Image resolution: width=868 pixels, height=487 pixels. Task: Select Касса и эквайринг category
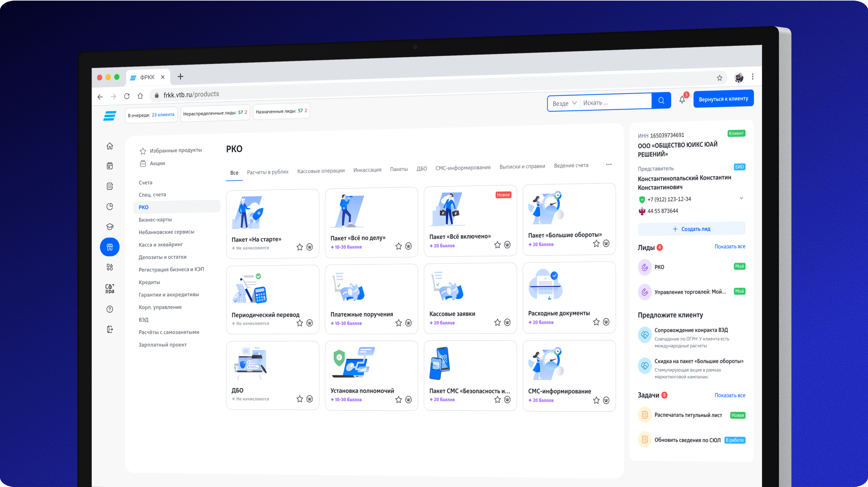pyautogui.click(x=161, y=245)
